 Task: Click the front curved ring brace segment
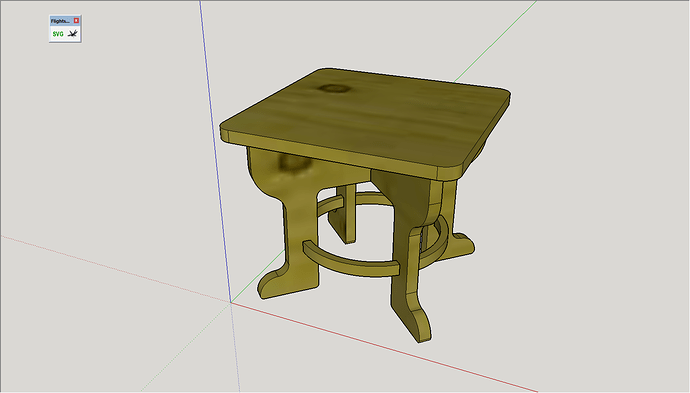351,261
